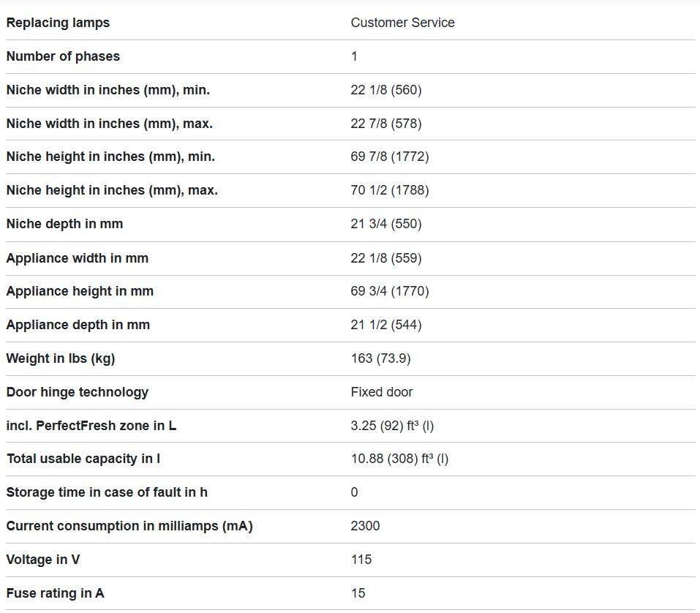The width and height of the screenshot is (700, 613).
Task: Select the "Niche width in inches (mm), max." label
Action: click(109, 124)
